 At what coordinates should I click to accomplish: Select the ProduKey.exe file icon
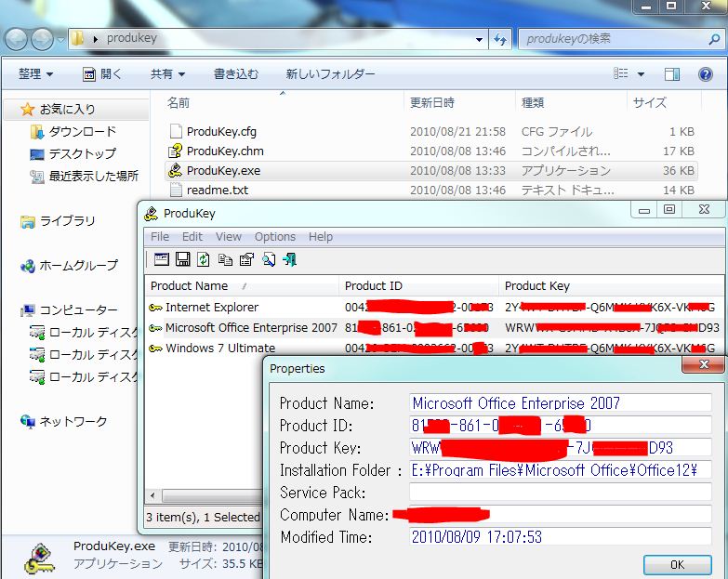coord(175,170)
